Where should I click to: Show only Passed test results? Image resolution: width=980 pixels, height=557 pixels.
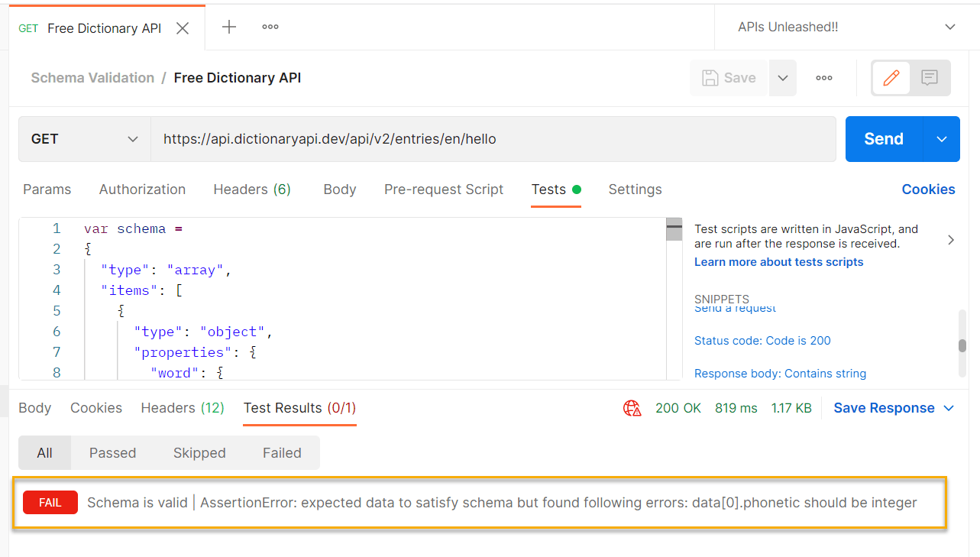point(112,453)
